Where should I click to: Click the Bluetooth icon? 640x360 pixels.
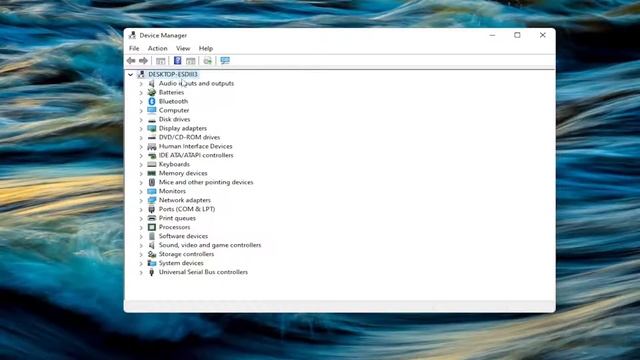[x=151, y=101]
